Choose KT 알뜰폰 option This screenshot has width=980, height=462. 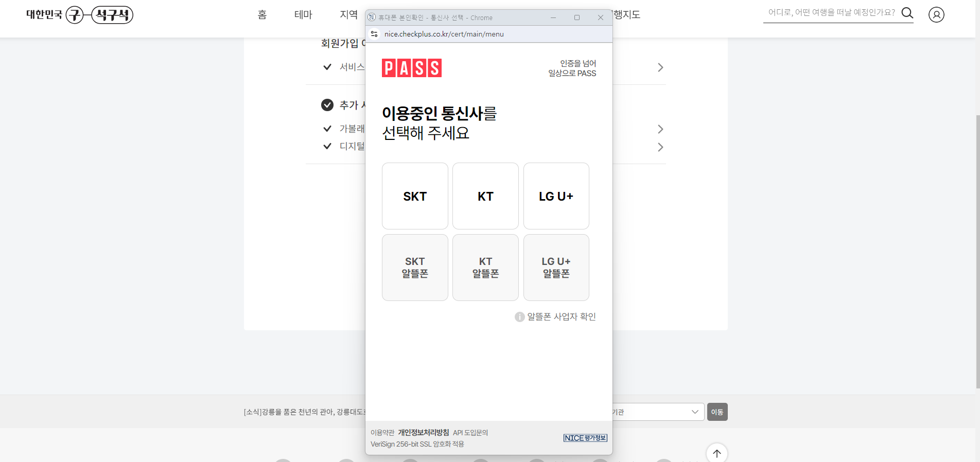pyautogui.click(x=485, y=268)
